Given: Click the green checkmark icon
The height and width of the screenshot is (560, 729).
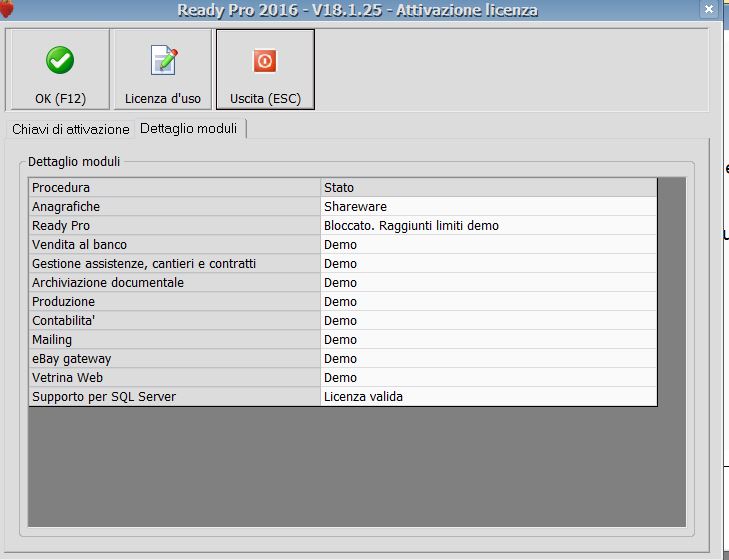Looking at the screenshot, I should [60, 60].
